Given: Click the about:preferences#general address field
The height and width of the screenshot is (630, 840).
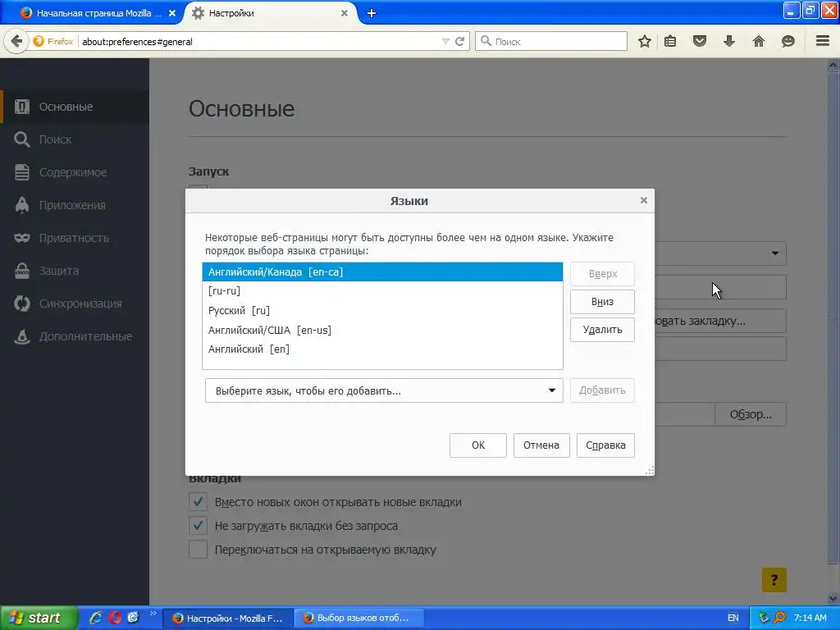Looking at the screenshot, I should tap(260, 41).
